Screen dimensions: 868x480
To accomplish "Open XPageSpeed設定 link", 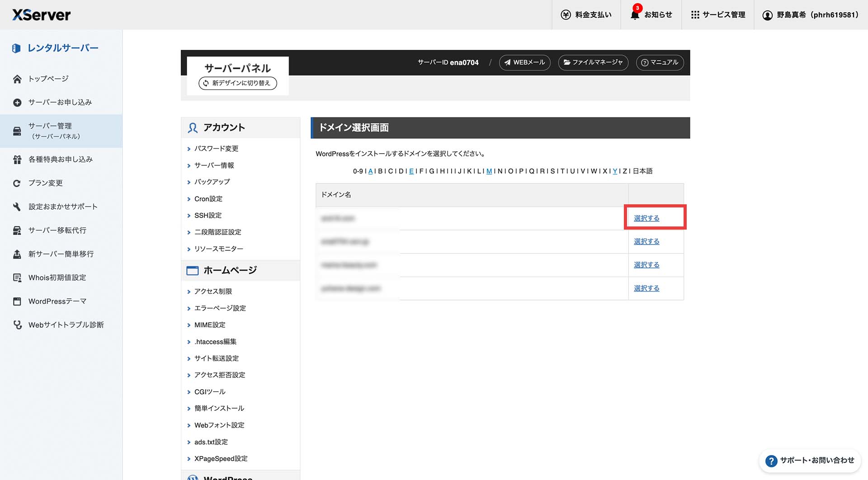I will point(221,459).
